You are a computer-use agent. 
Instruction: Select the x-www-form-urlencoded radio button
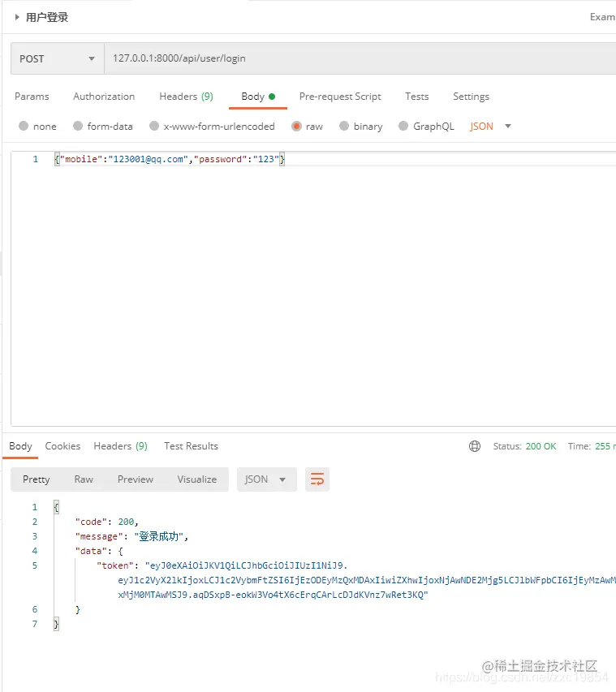point(154,127)
